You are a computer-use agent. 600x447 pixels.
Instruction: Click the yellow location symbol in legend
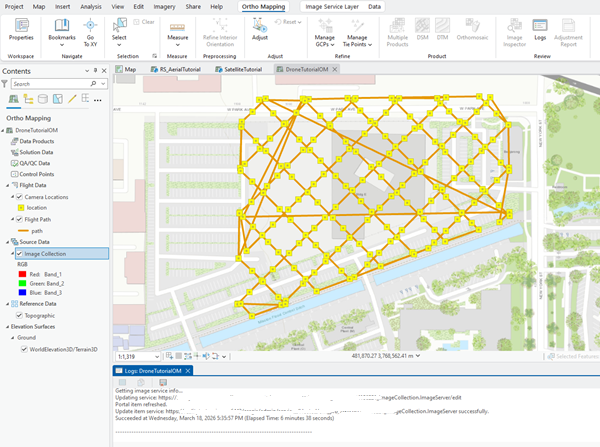[x=21, y=208]
